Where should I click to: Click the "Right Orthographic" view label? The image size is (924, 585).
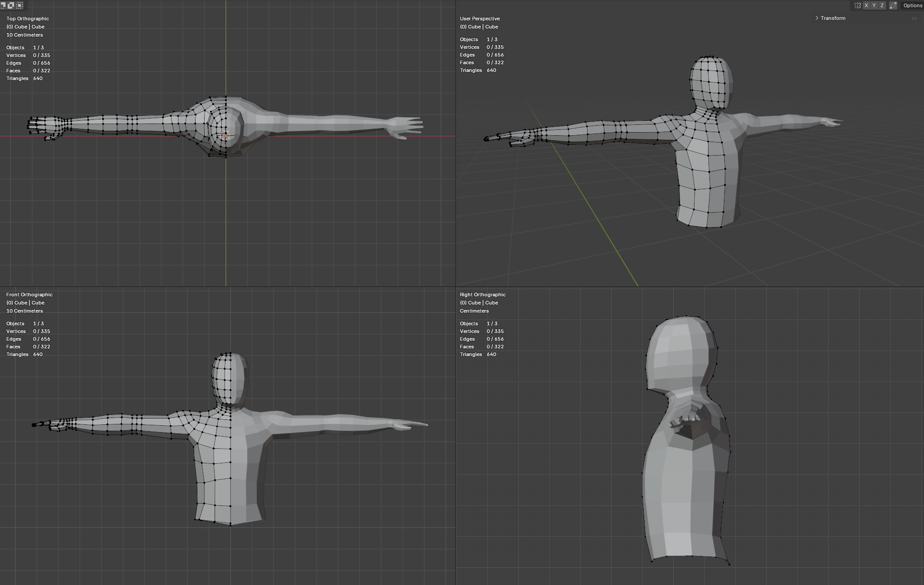pos(483,295)
